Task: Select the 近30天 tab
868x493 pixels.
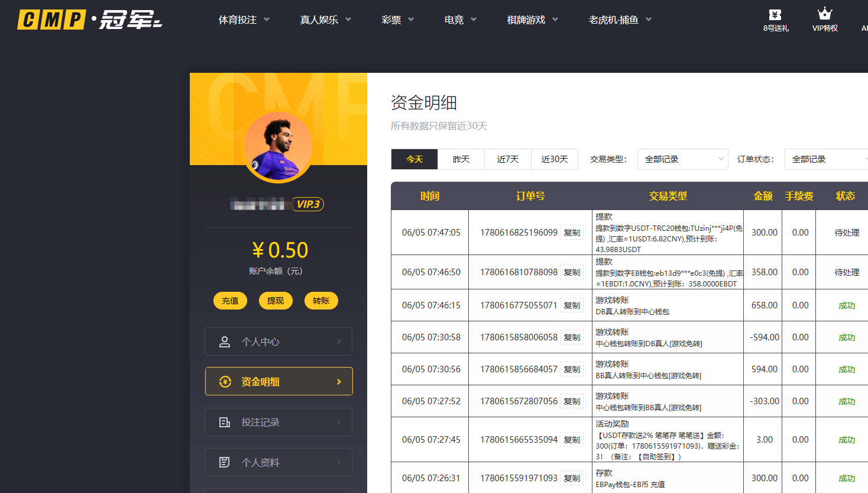Action: point(555,159)
